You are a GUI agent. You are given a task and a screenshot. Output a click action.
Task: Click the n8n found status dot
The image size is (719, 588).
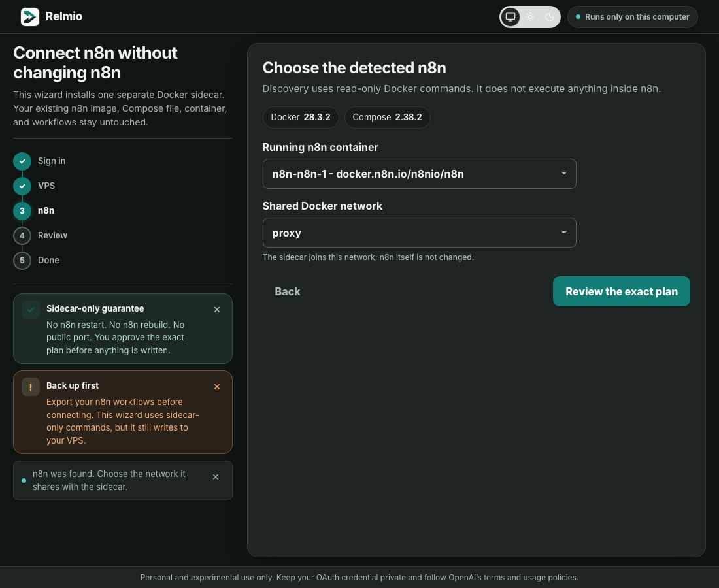click(x=24, y=480)
